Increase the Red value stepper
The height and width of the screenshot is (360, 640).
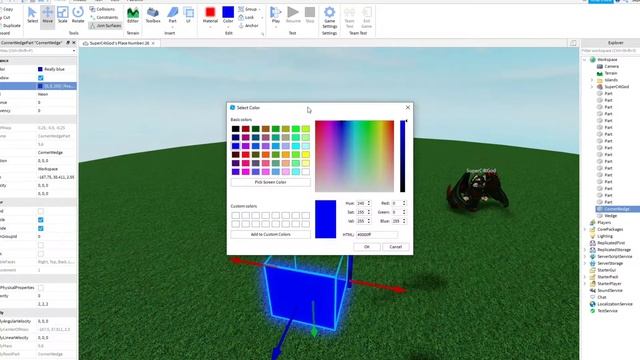pos(404,202)
